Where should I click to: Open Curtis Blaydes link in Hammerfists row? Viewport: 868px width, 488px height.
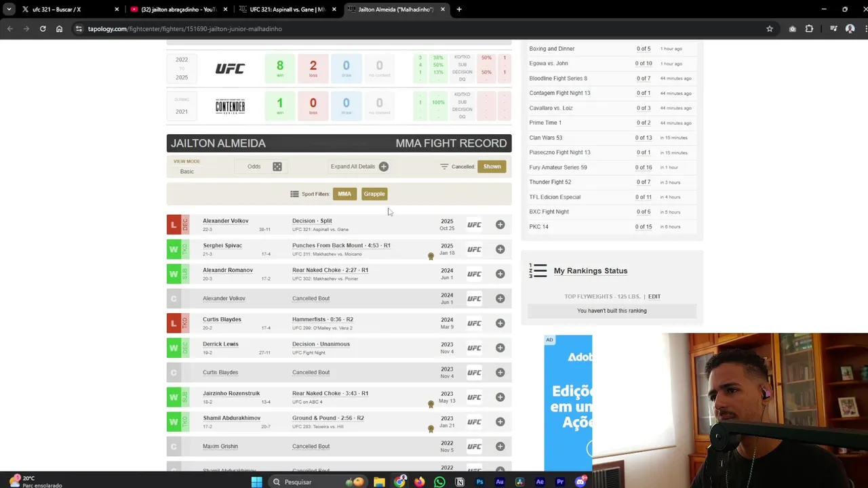pyautogui.click(x=222, y=319)
